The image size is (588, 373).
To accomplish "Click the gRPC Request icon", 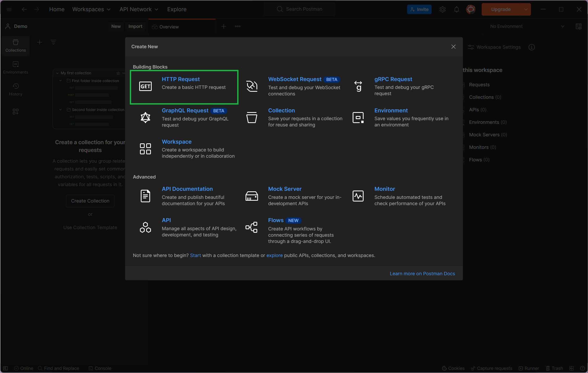I will [358, 86].
